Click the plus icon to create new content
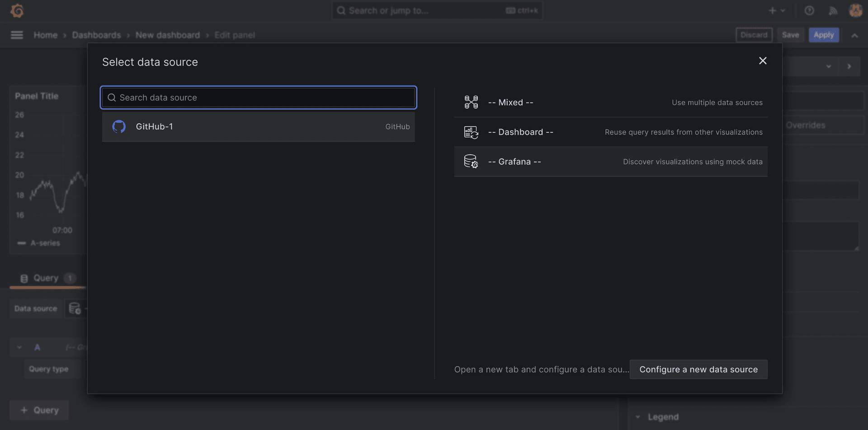868x430 pixels. (771, 10)
